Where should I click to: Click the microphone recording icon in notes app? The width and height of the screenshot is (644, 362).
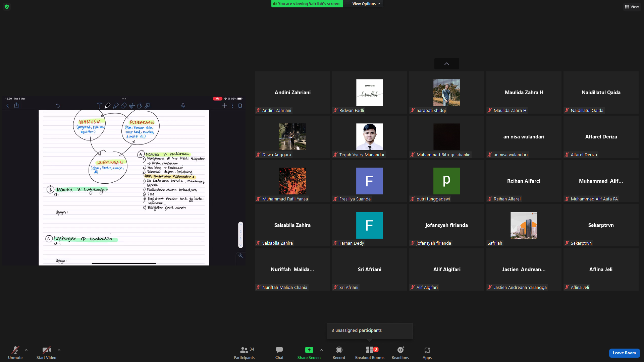tap(183, 106)
